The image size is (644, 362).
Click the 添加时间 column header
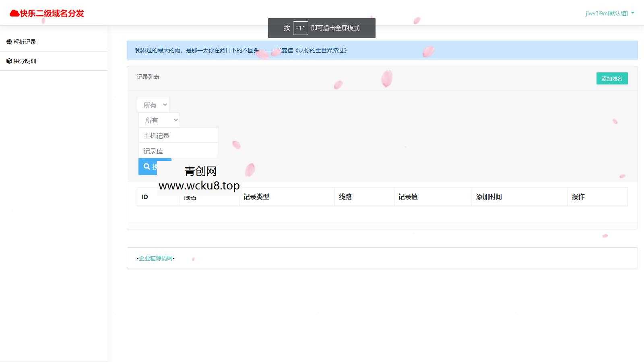pos(489,197)
